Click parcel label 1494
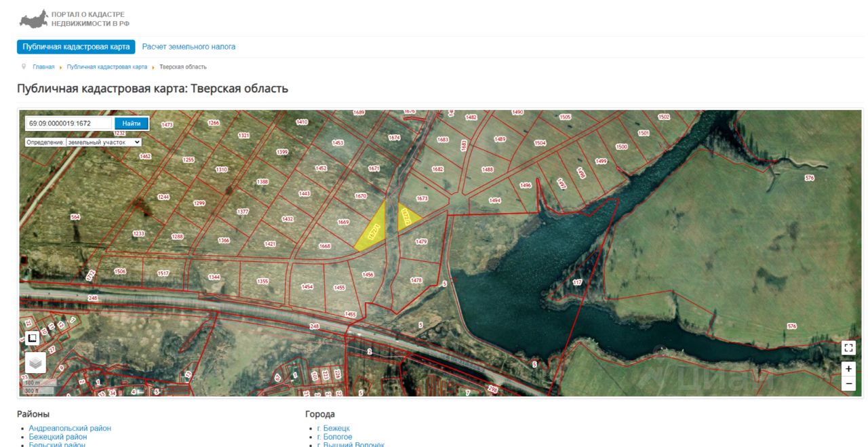This screenshot has height=447, width=868. [495, 201]
